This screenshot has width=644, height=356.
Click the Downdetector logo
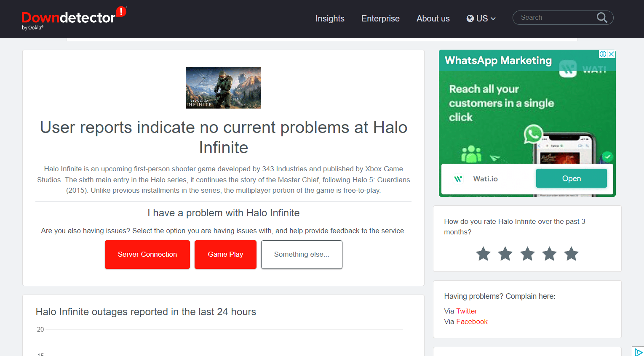(74, 18)
